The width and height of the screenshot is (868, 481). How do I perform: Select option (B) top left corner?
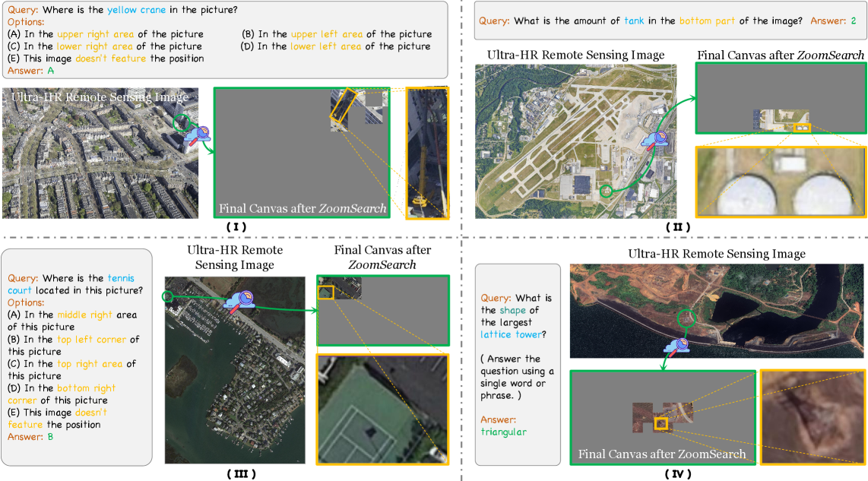(73, 346)
